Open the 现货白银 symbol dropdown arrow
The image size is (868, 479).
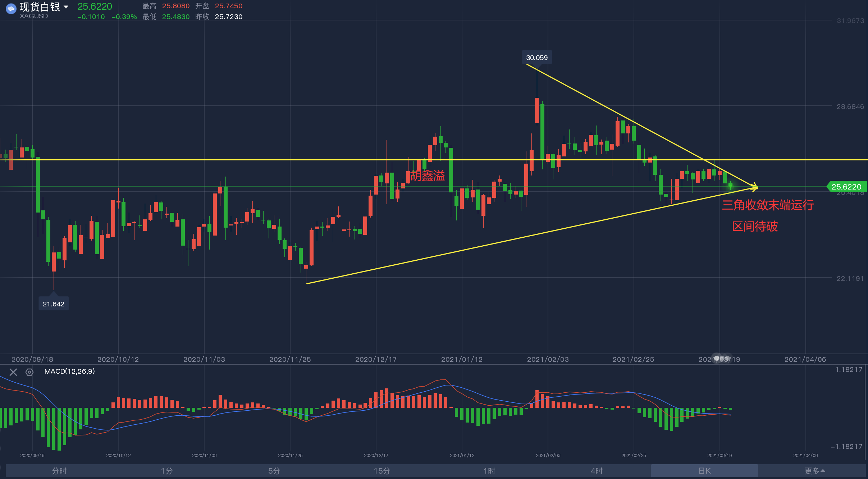(66, 7)
